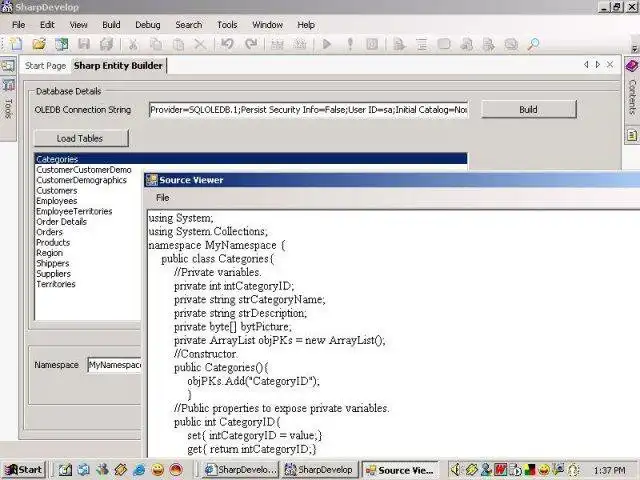Image resolution: width=640 pixels, height=480 pixels.
Task: Open the Edit menu
Action: click(47, 25)
